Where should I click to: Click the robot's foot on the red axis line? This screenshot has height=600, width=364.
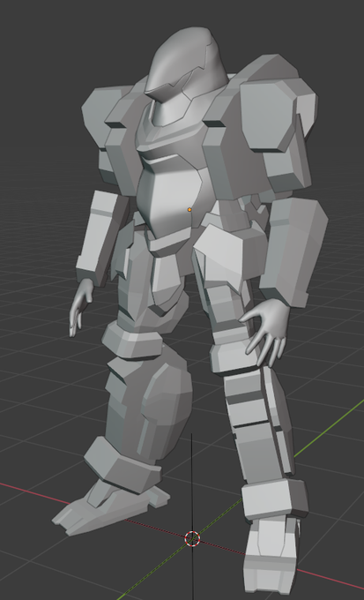[111, 507]
